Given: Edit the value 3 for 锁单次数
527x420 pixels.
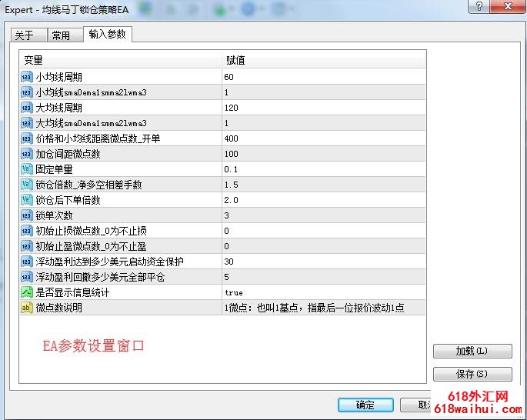Looking at the screenshot, I should point(324,215).
